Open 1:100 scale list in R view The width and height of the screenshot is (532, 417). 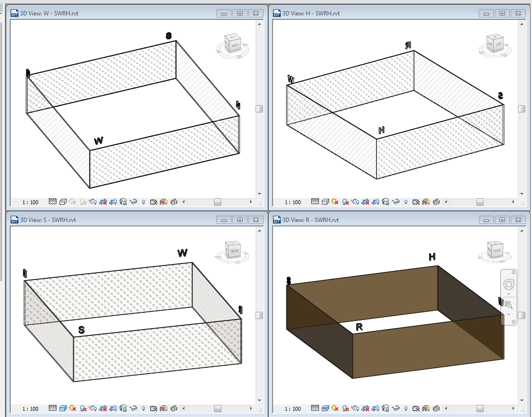click(292, 408)
